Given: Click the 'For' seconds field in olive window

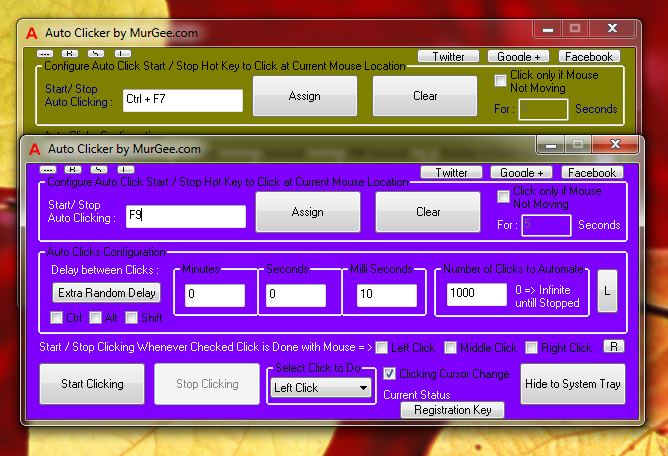Looking at the screenshot, I should tap(543, 110).
